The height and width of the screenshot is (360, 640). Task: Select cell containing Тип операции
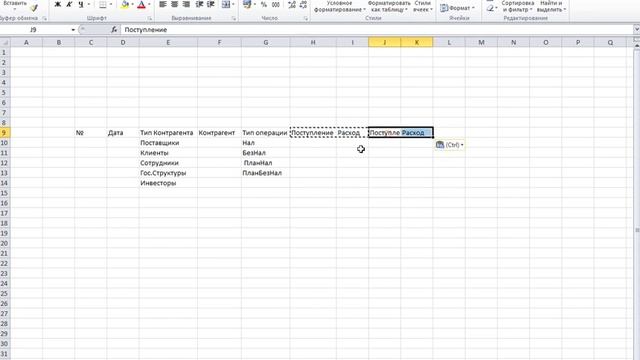pos(265,133)
